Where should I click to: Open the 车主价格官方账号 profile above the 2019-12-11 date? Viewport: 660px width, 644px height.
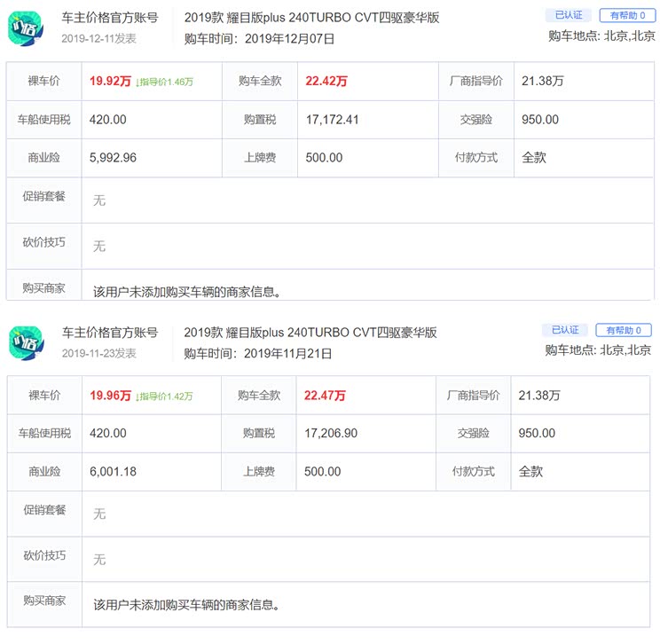point(110,18)
